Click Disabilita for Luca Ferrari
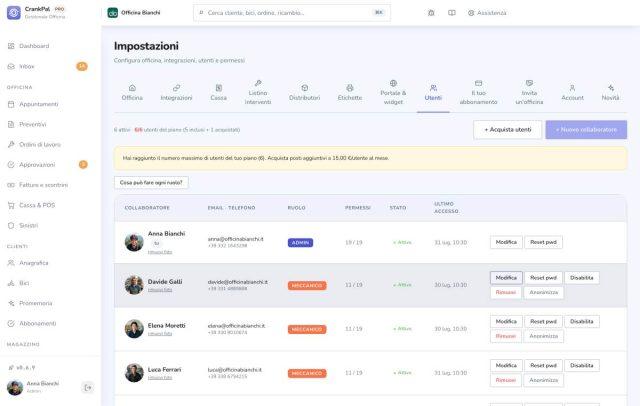 click(582, 366)
